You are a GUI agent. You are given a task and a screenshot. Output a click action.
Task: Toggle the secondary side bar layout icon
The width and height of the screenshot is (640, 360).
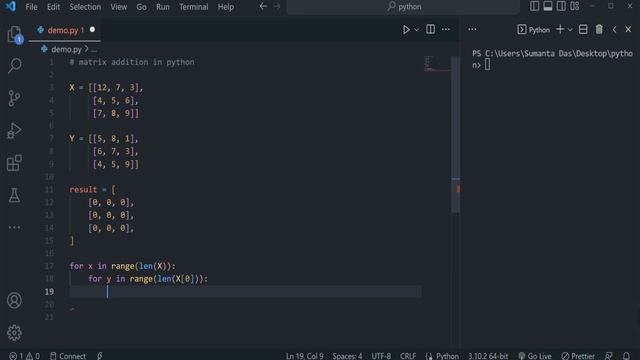561,6
